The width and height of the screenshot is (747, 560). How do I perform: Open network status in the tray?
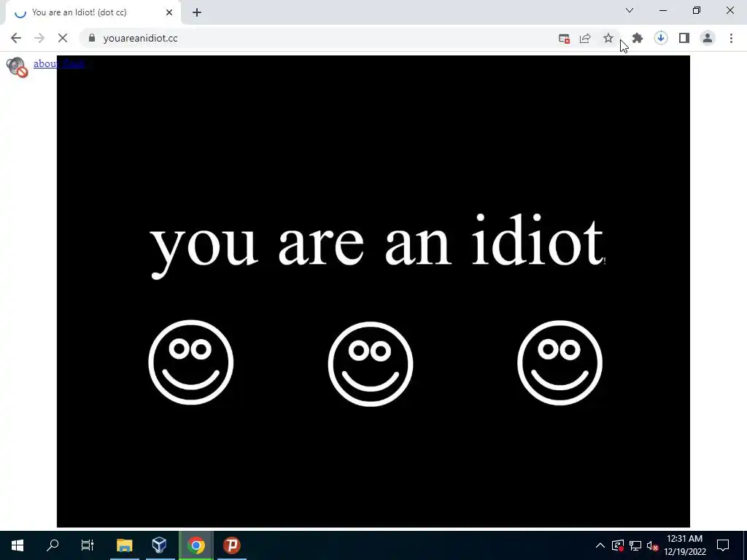coord(635,545)
